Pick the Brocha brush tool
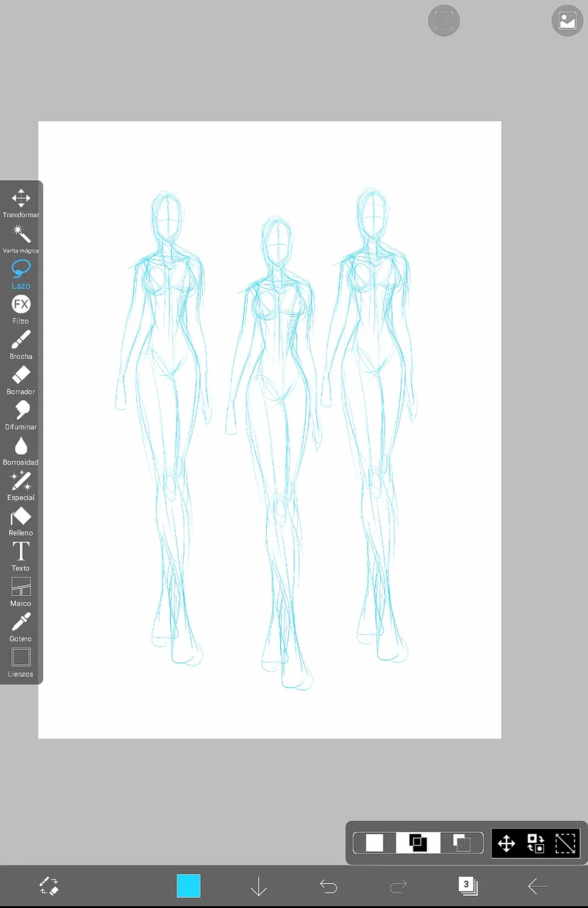This screenshot has height=908, width=588. pos(21,345)
